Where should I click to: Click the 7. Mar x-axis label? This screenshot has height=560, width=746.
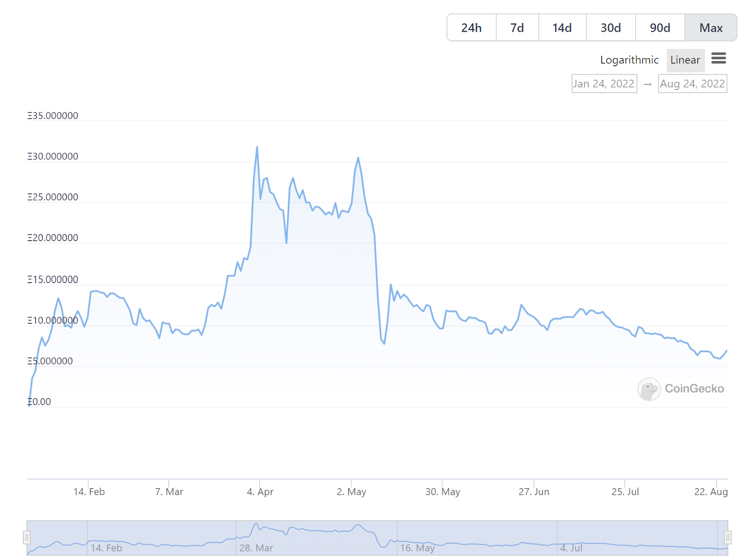coord(169,492)
